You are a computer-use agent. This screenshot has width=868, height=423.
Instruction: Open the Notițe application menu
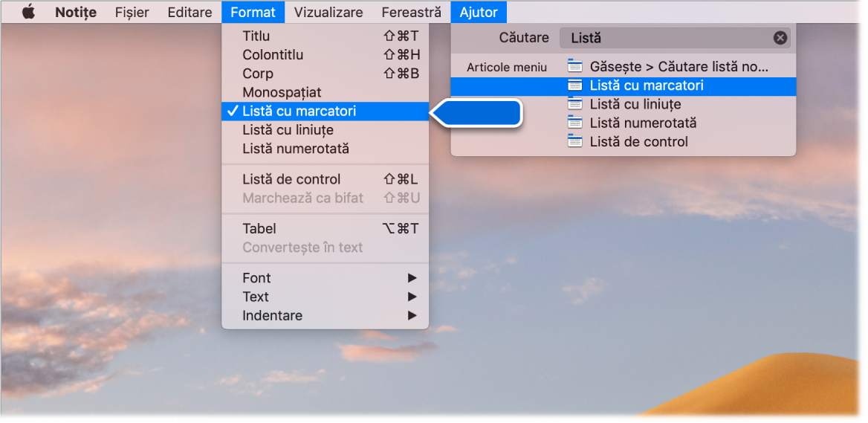[76, 12]
